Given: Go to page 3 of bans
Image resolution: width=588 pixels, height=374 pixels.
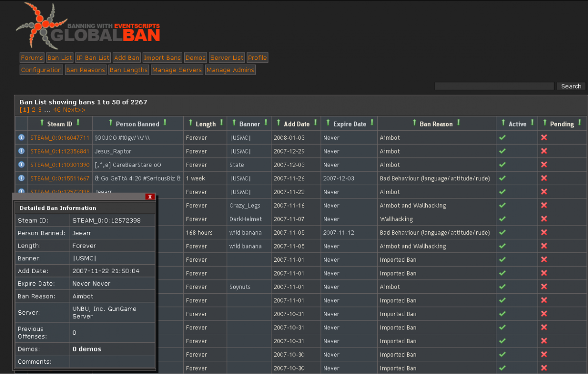Looking at the screenshot, I should 40,110.
